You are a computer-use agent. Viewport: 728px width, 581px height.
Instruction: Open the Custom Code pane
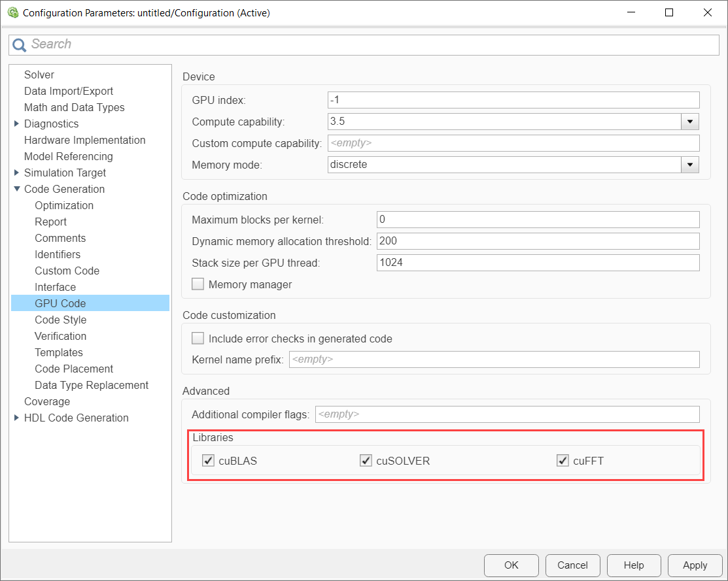pos(67,271)
